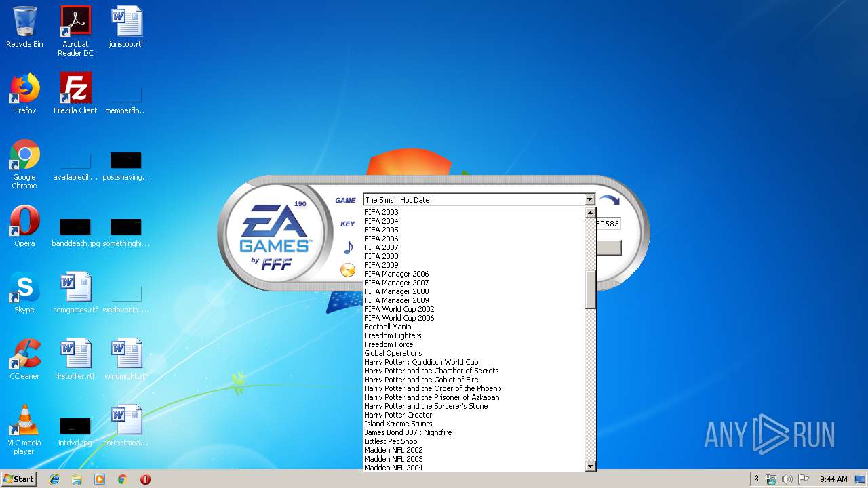This screenshot has height=488, width=868.
Task: Select FIFA 2009 from the list
Action: pyautogui.click(x=473, y=265)
